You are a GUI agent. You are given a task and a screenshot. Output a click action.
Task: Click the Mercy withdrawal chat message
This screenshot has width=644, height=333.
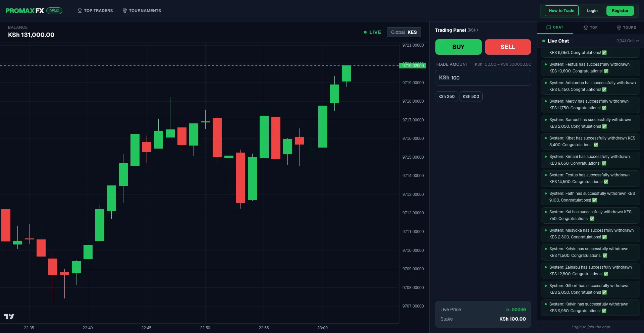click(x=590, y=105)
